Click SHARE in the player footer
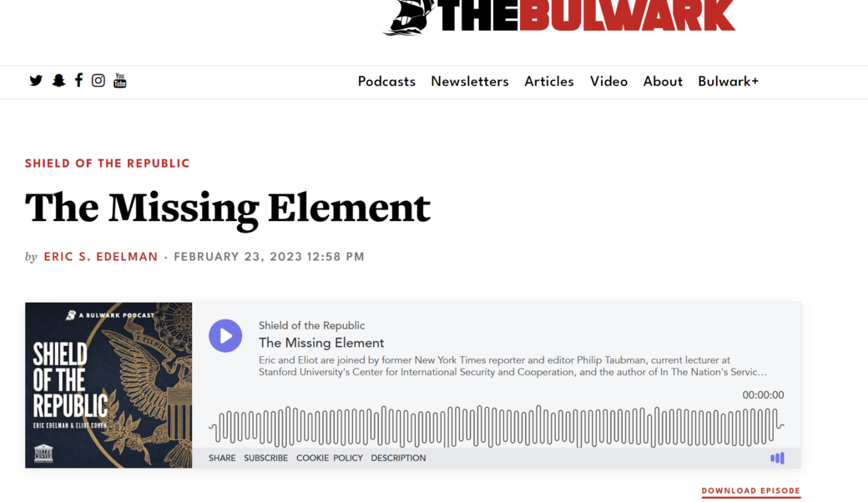 pos(222,458)
